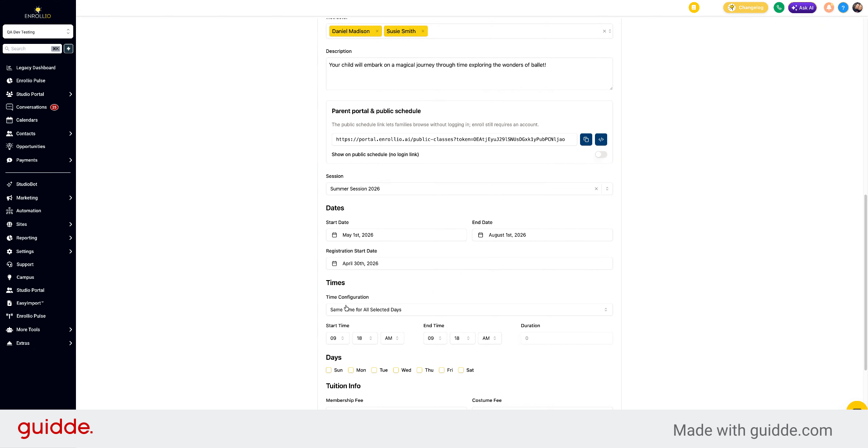Open the help question mark icon
This screenshot has height=448, width=868.
(x=843, y=8)
